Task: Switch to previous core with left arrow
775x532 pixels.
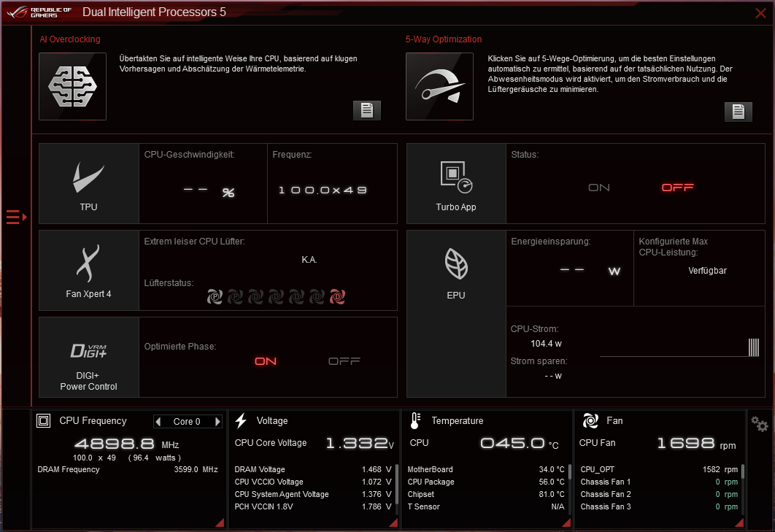Action: (x=158, y=422)
